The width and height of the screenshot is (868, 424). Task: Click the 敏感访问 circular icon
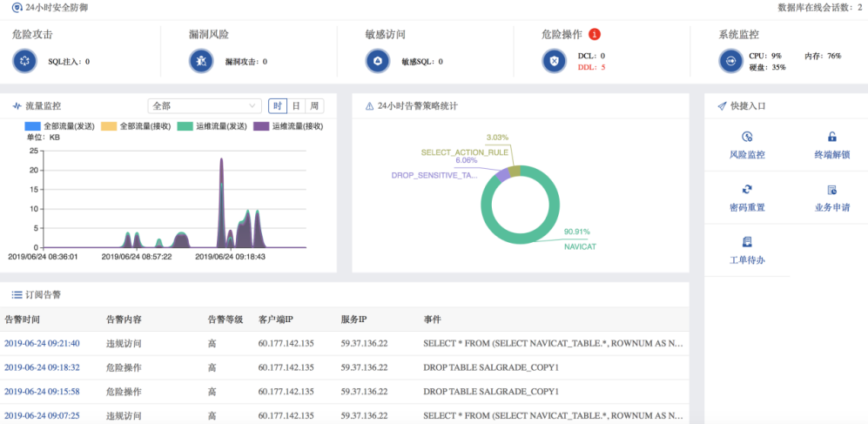[x=378, y=61]
